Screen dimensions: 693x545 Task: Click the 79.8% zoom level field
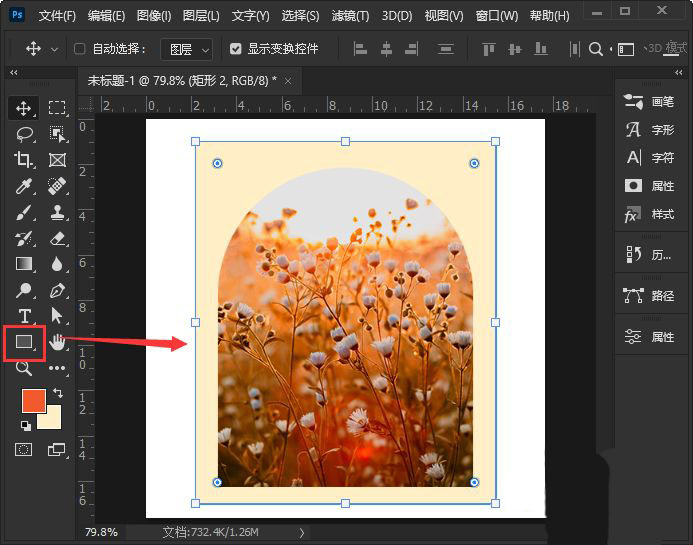click(x=101, y=532)
